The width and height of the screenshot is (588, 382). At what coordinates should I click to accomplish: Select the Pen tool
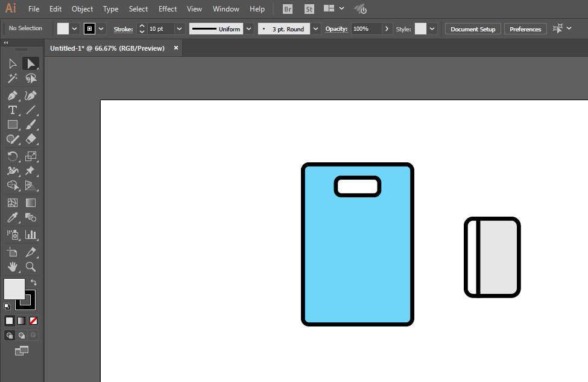(13, 96)
